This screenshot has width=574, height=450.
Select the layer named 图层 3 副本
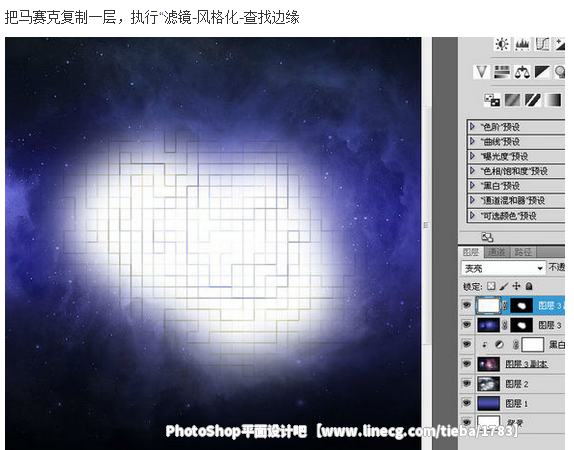(x=526, y=364)
